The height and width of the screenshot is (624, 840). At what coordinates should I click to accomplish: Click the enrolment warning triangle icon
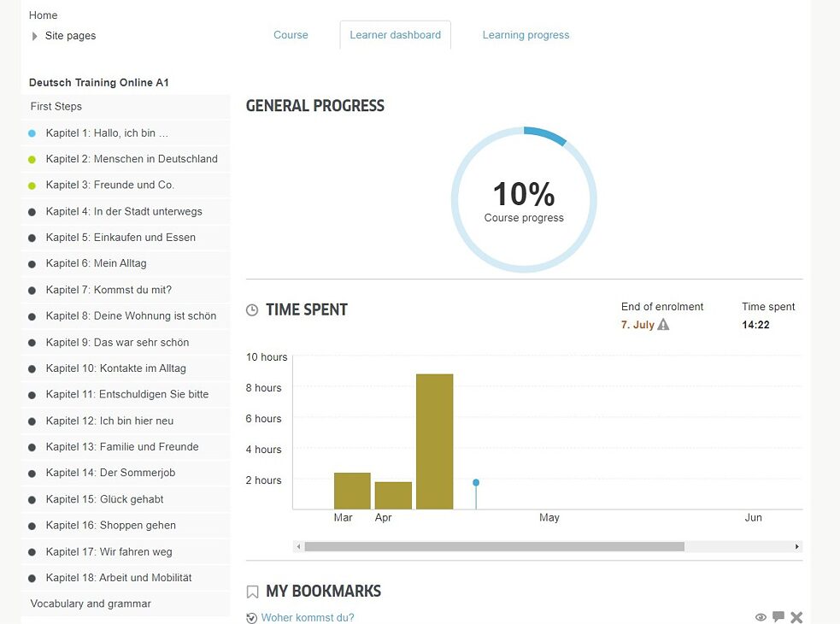[x=663, y=325]
